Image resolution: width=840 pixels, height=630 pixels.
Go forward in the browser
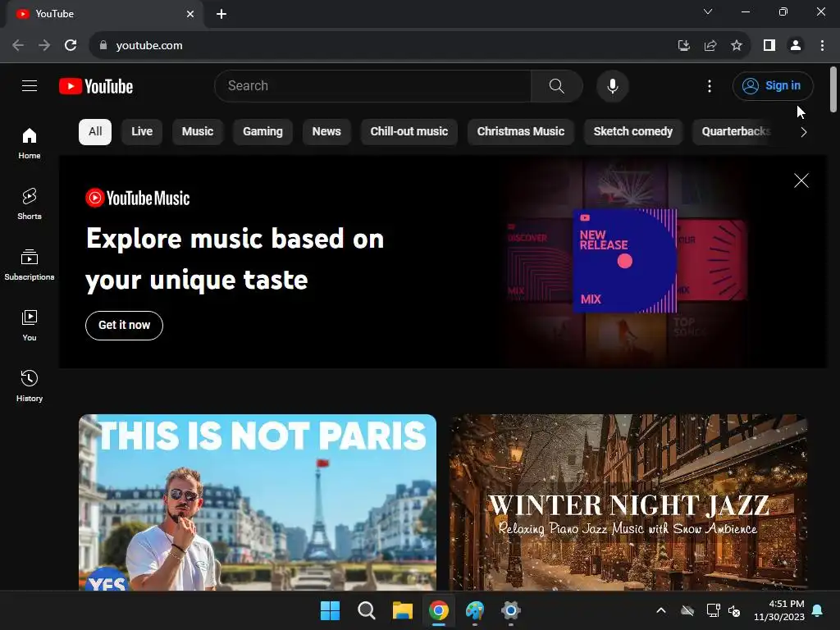point(44,46)
